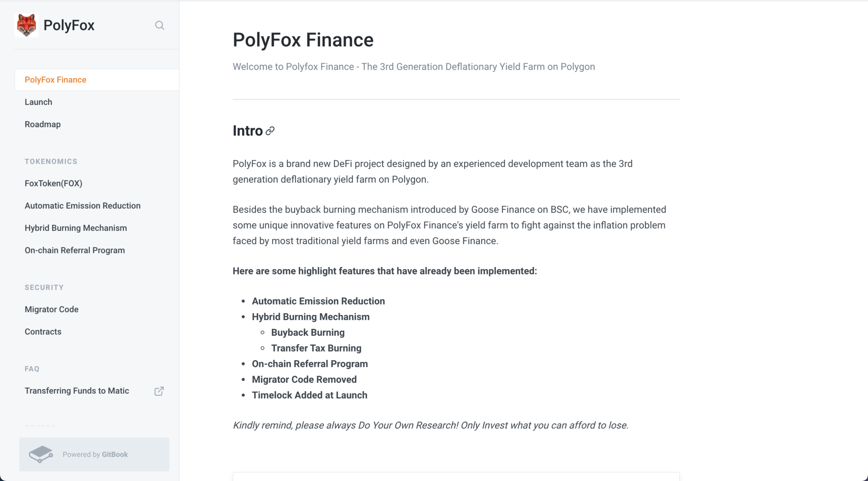
Task: Click the GitBook book icon
Action: click(41, 454)
